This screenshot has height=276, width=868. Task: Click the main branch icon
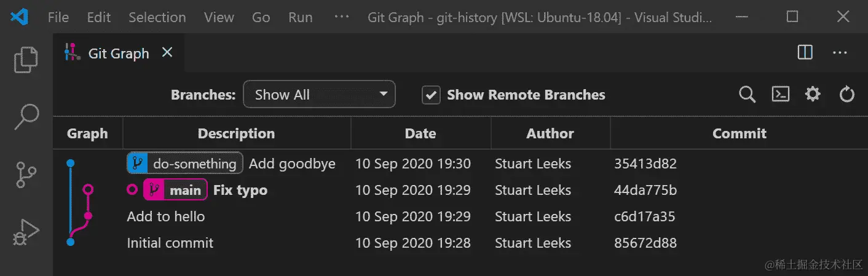click(154, 190)
